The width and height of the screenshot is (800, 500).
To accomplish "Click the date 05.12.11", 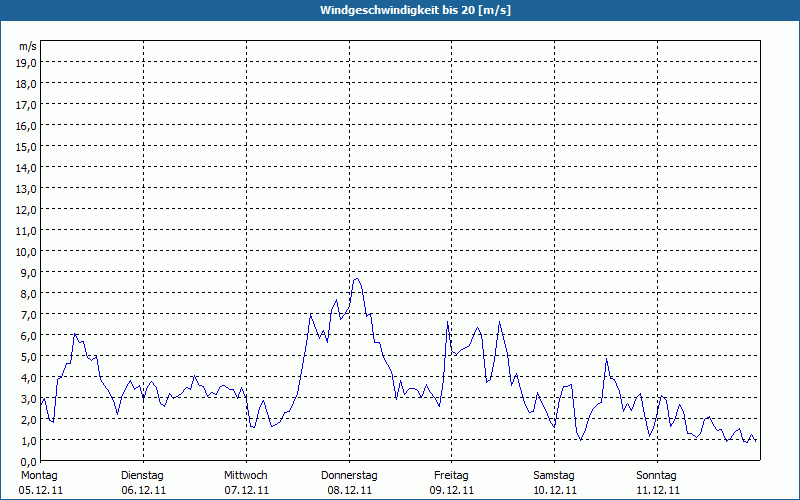I will point(41,491).
